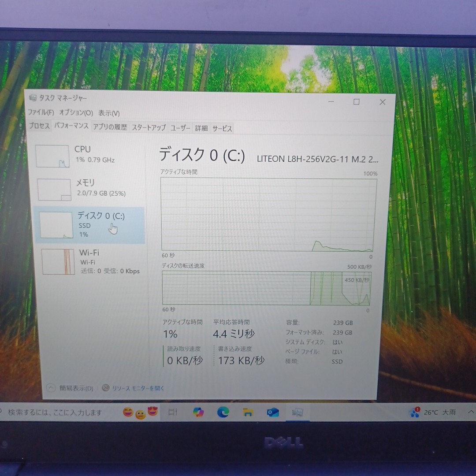The height and width of the screenshot is (476, 476).
Task: Select the Wi-Fi performance item
Action: [x=90, y=262]
